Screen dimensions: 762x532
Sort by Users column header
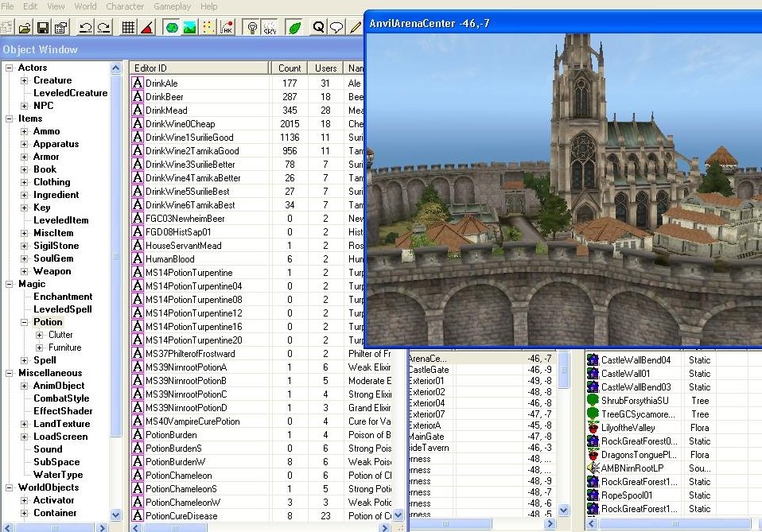pyautogui.click(x=325, y=68)
